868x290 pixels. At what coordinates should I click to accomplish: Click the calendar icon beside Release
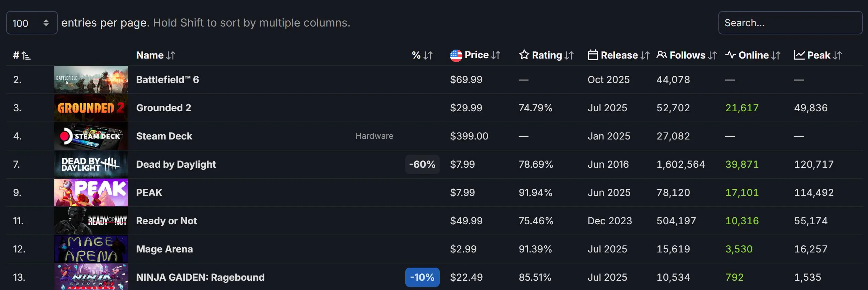click(593, 55)
